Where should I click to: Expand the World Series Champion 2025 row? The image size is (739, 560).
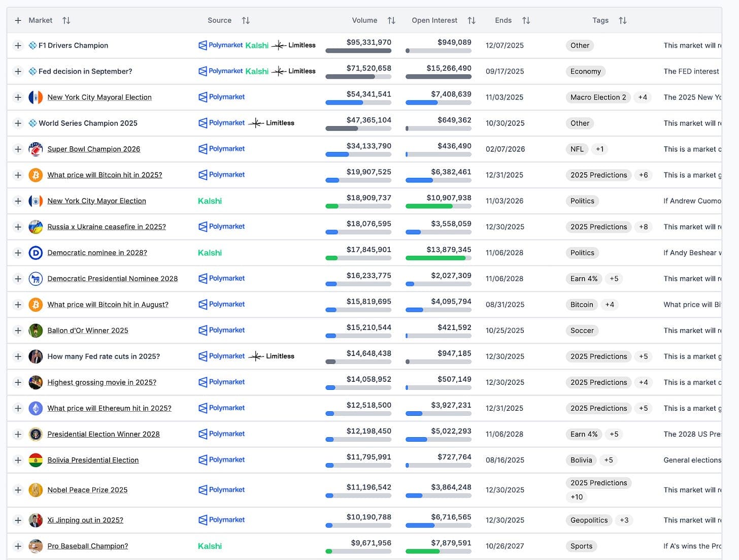(18, 123)
